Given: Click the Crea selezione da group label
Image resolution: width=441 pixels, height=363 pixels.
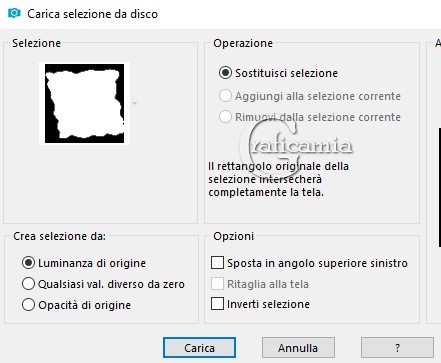Looking at the screenshot, I should (x=59, y=236).
